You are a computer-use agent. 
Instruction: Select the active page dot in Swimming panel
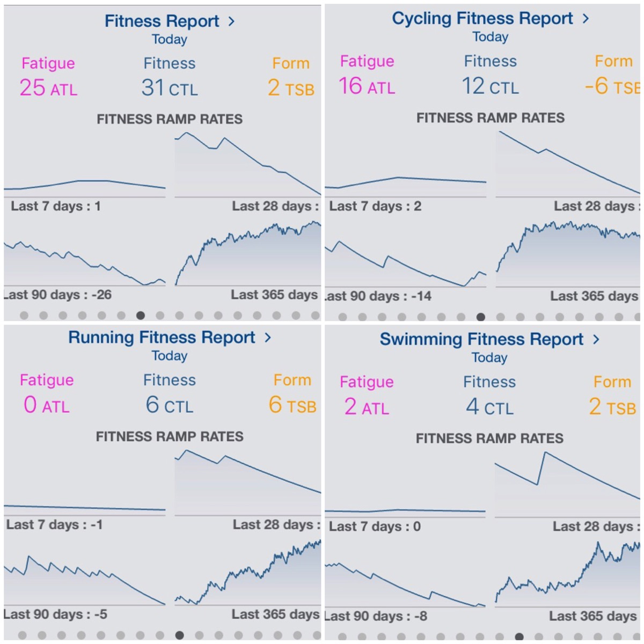(519, 637)
